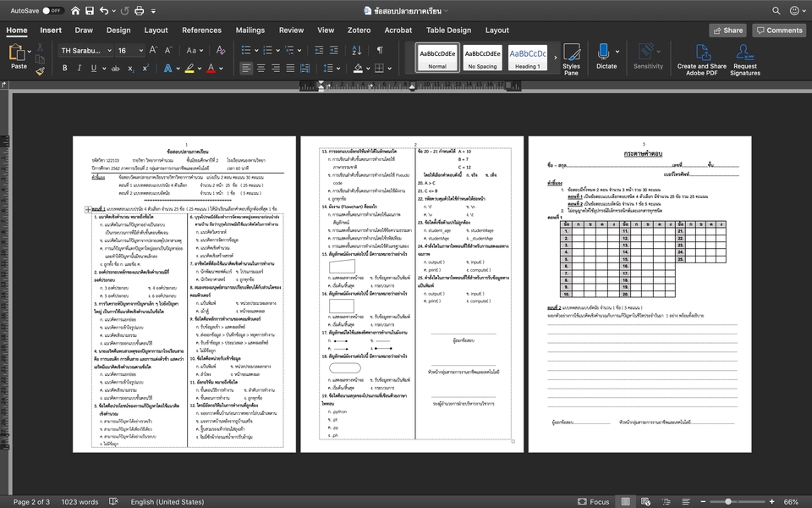Search in document with magnifier icon
The height and width of the screenshot is (508, 812).
776,10
